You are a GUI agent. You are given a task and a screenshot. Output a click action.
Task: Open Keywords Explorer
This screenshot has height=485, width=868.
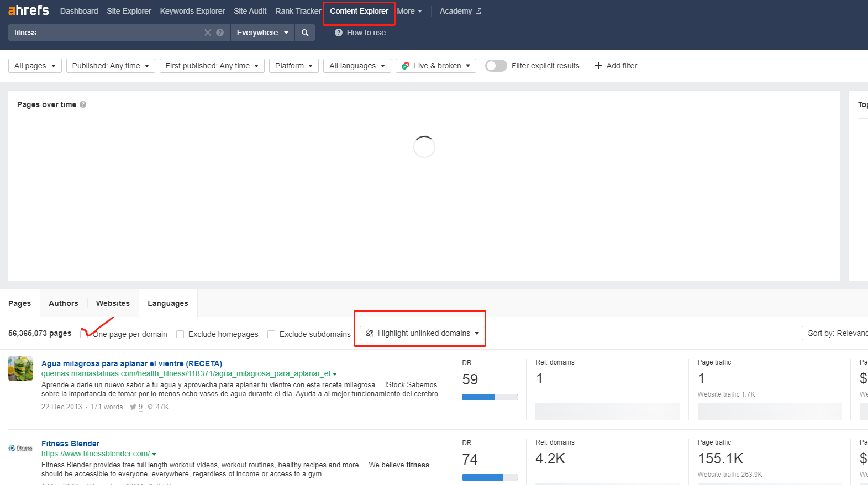click(192, 11)
